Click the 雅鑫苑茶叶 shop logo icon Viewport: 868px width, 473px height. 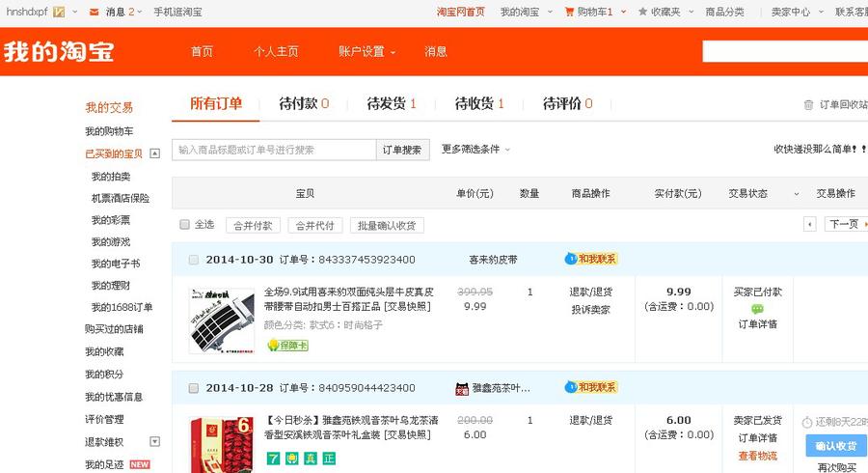(x=462, y=389)
